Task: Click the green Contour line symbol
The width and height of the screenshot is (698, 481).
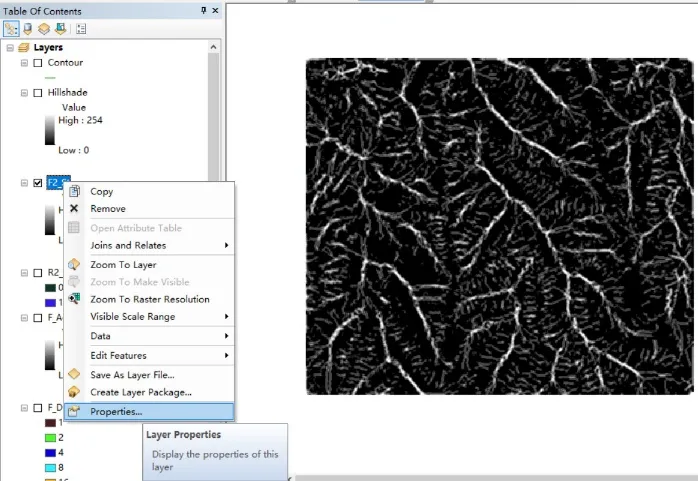Action: (50, 78)
